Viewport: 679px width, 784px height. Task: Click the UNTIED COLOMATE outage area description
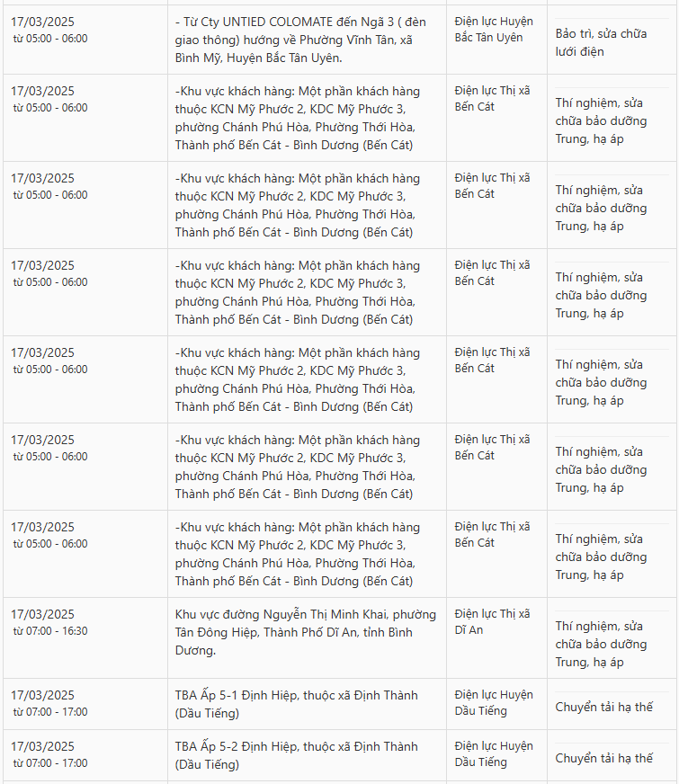[300, 40]
